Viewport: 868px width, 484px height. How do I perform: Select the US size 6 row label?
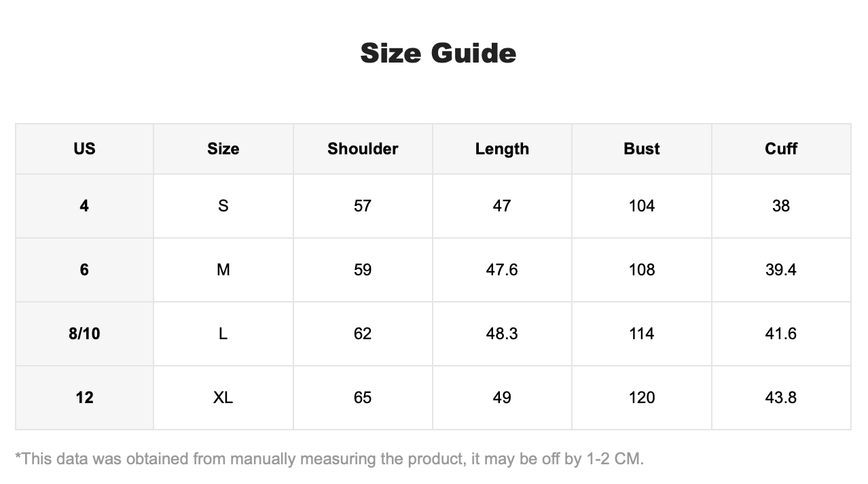[84, 270]
